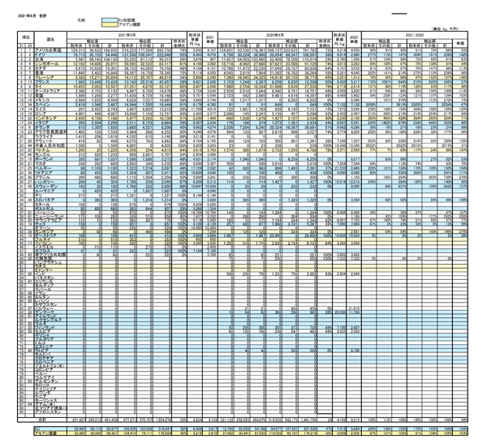Select the アメリカ合衆国 row name cell
The height and width of the screenshot is (448, 487).
click(50, 50)
